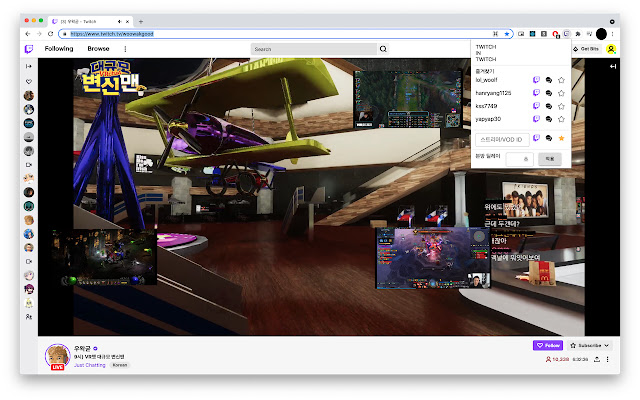Open the black Chrome profile avatar
Image resolution: width=640 pixels, height=400 pixels.
click(601, 34)
